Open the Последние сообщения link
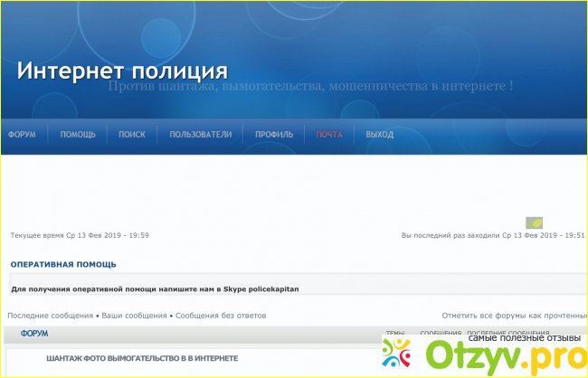Screen dimensions: 588x378 pyautogui.click(x=50, y=316)
